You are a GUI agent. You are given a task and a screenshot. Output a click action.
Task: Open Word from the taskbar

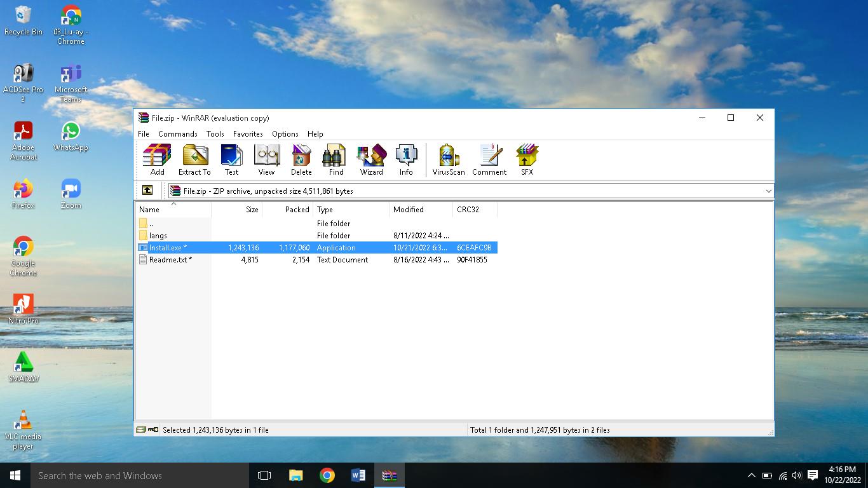[358, 475]
